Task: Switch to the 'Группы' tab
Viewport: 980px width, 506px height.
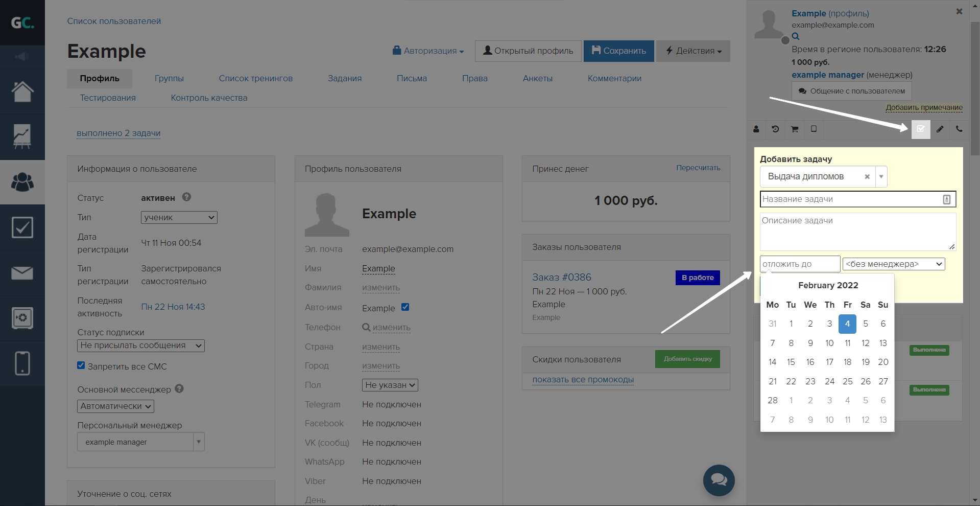Action: pos(169,79)
